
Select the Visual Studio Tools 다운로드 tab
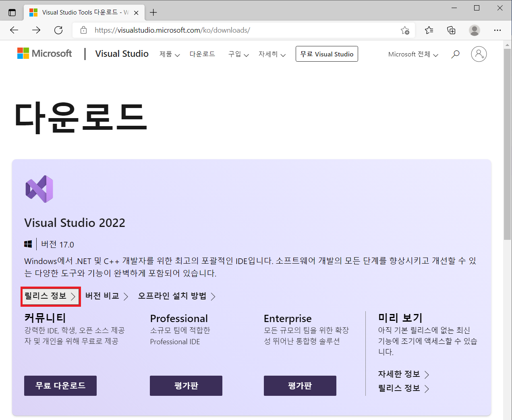pos(83,12)
